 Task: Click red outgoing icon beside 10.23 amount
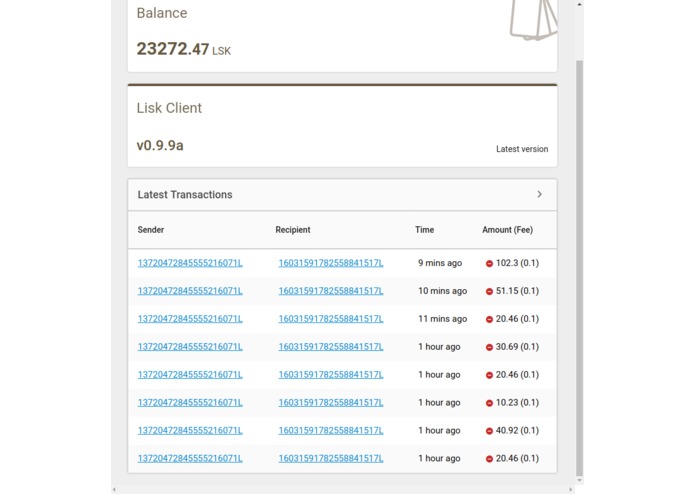(489, 403)
